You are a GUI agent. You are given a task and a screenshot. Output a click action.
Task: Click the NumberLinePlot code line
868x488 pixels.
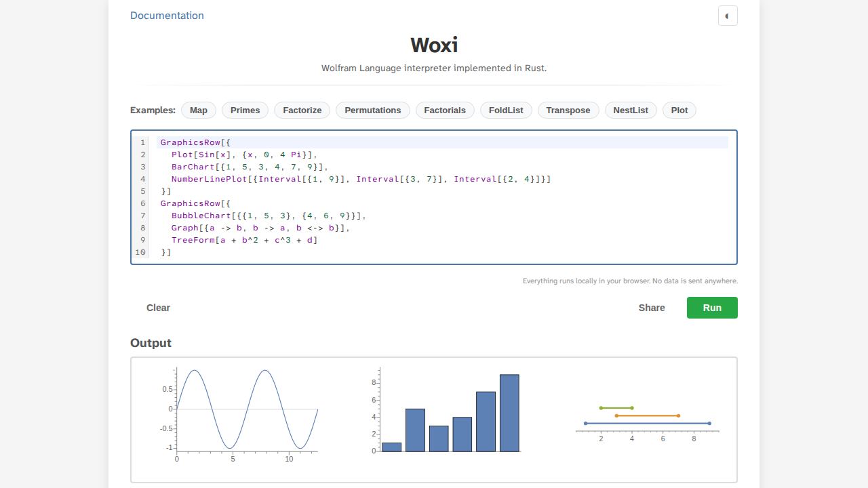click(442, 179)
